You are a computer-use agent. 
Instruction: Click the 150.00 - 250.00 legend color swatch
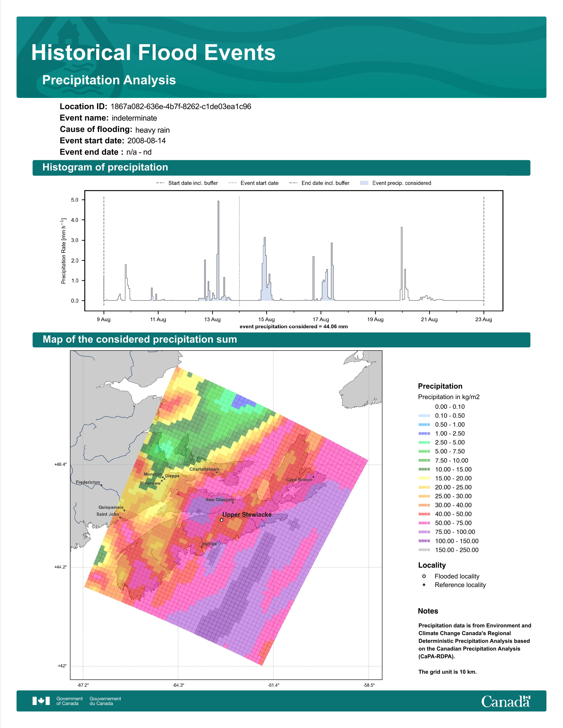coord(424,550)
